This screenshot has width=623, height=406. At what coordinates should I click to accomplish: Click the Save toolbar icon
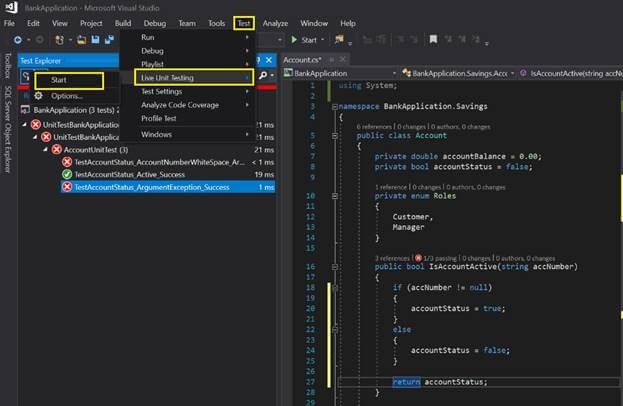pyautogui.click(x=95, y=40)
